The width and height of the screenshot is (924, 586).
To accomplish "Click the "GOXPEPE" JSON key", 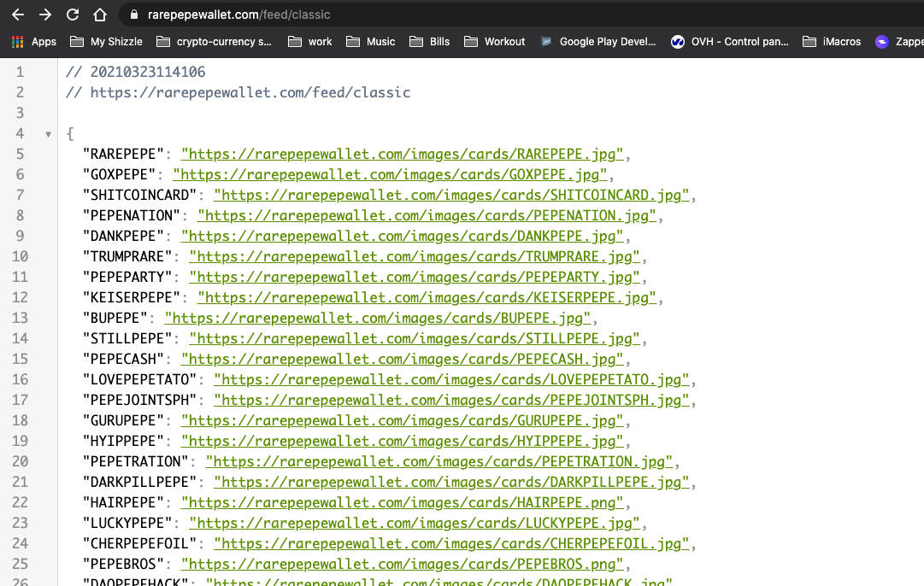I will click(x=119, y=175).
